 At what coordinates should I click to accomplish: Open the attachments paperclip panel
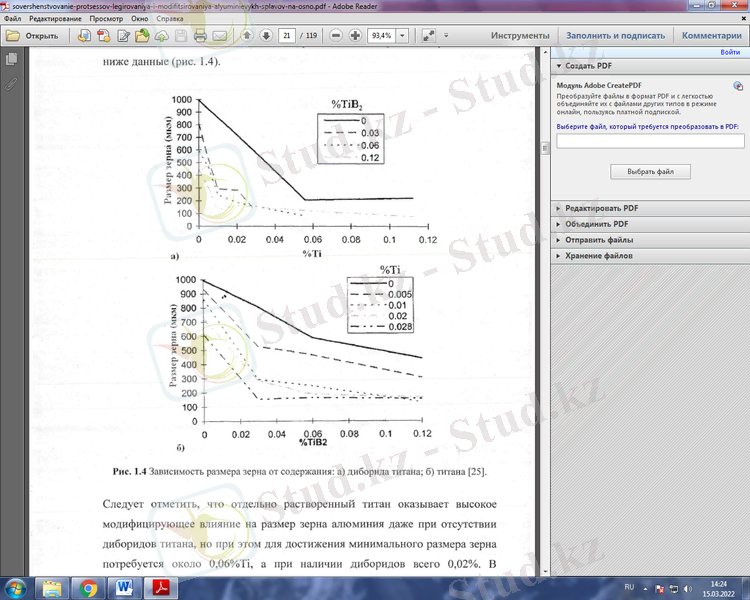[x=11, y=83]
